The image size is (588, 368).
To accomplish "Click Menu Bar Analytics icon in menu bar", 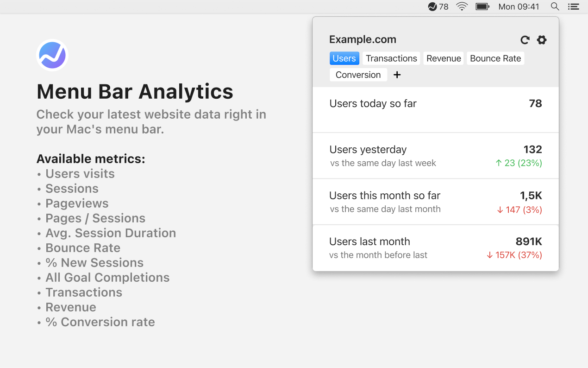I will 432,6.
